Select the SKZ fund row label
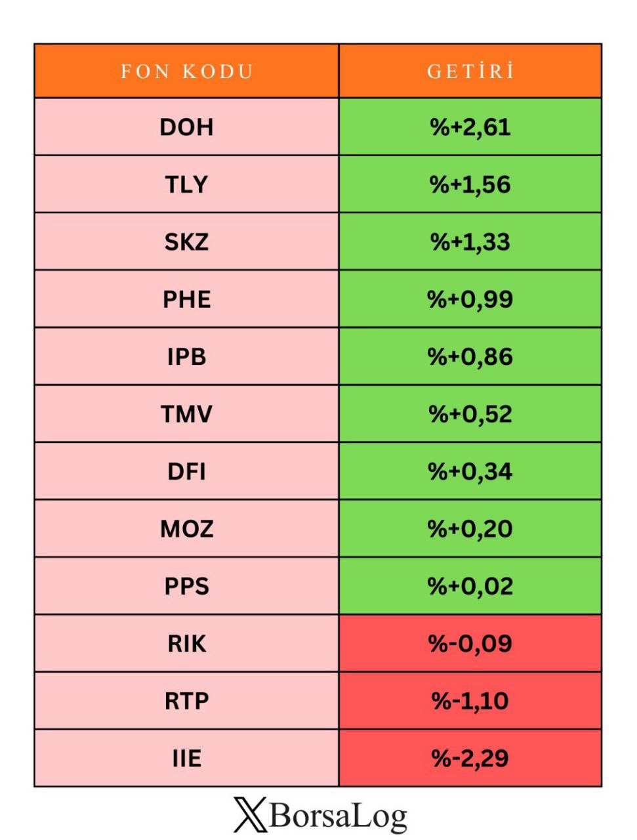The width and height of the screenshot is (637, 840). [x=187, y=242]
